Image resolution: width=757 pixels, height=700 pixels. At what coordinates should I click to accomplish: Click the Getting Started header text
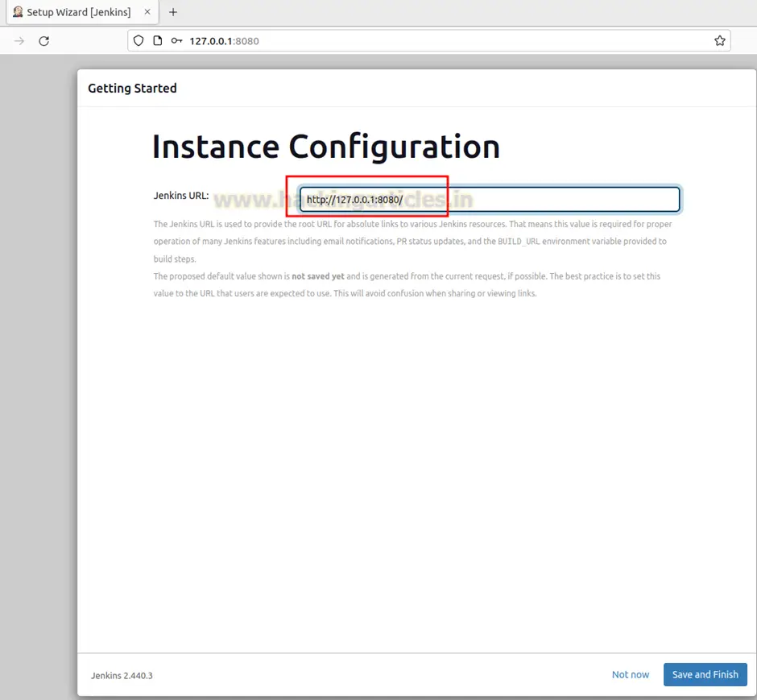point(132,89)
